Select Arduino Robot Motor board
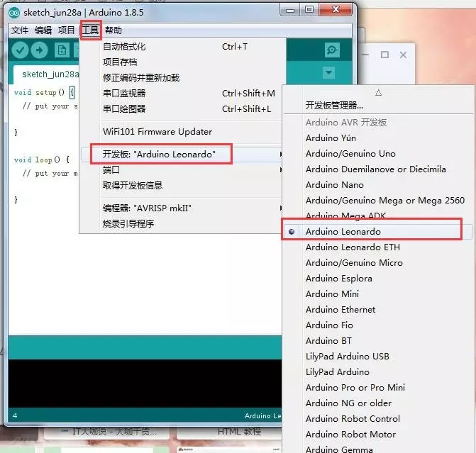 (378, 434)
